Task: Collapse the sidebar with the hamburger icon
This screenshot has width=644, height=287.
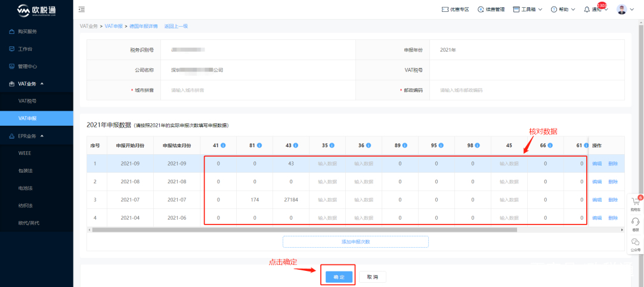Action: 81,9
